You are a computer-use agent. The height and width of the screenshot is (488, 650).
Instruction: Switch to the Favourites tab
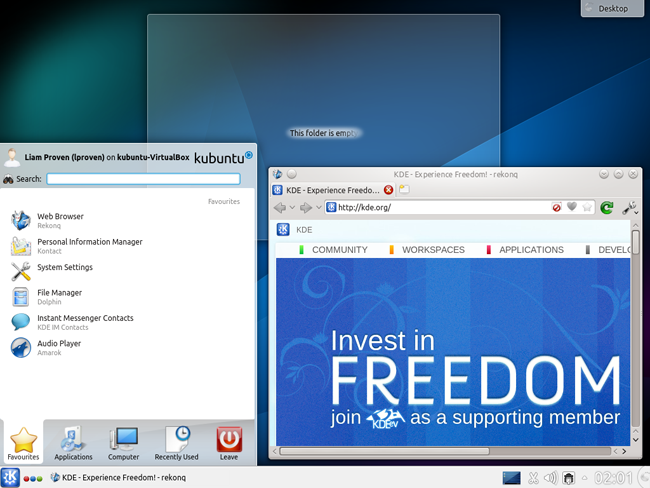(23, 443)
